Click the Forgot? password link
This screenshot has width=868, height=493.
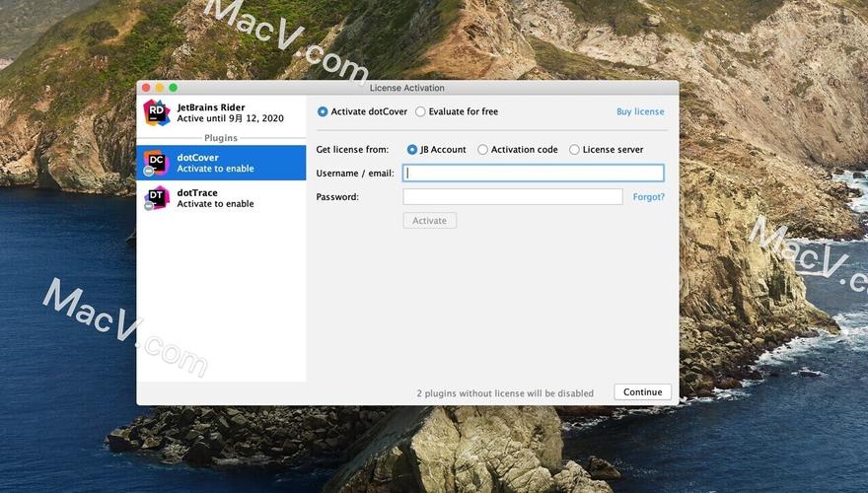point(648,197)
